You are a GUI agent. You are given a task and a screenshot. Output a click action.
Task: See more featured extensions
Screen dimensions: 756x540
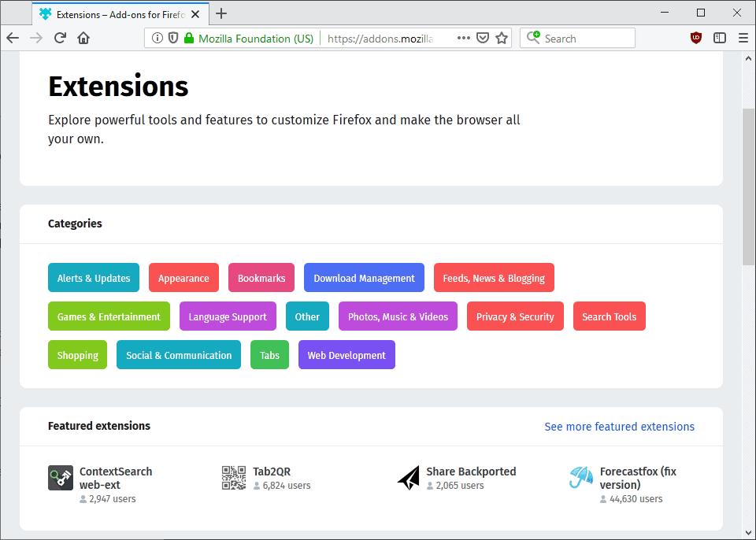[620, 426]
